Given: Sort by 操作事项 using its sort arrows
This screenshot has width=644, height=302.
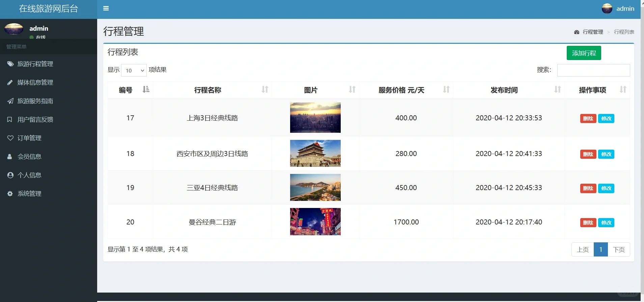Looking at the screenshot, I should coord(623,89).
